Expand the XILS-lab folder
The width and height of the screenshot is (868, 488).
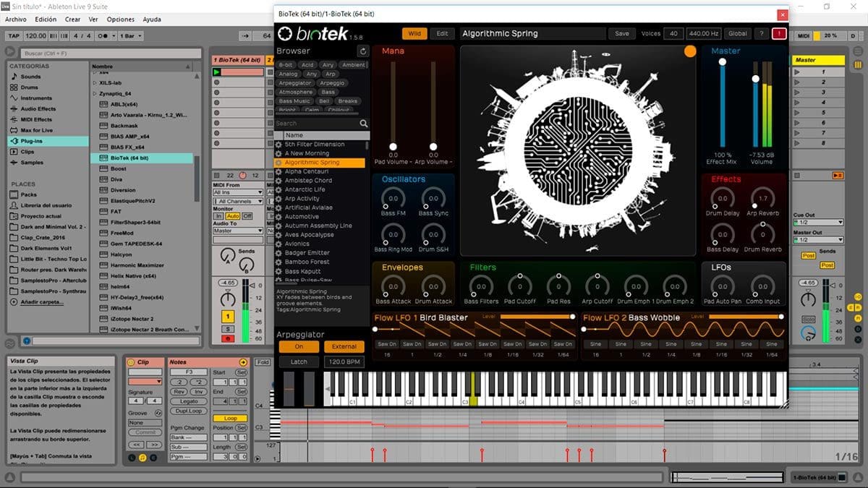(94, 83)
